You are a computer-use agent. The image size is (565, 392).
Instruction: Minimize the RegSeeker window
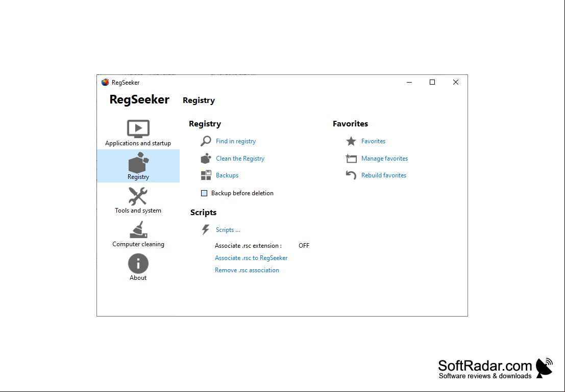pos(409,83)
